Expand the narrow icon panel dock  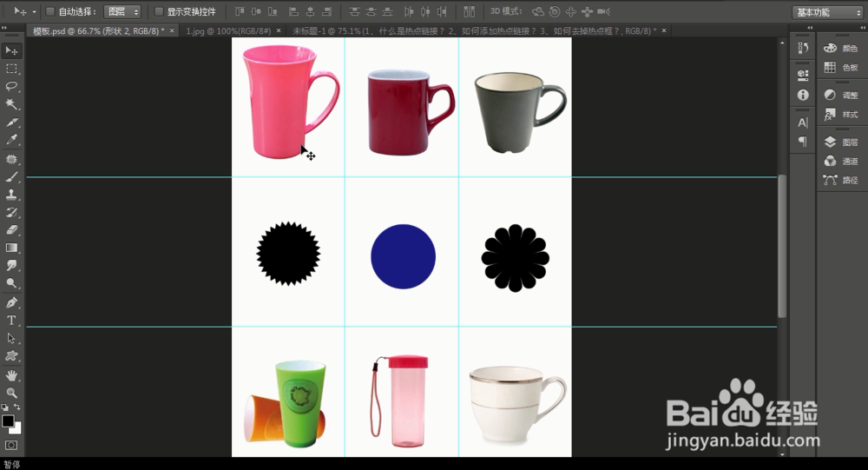click(810, 27)
